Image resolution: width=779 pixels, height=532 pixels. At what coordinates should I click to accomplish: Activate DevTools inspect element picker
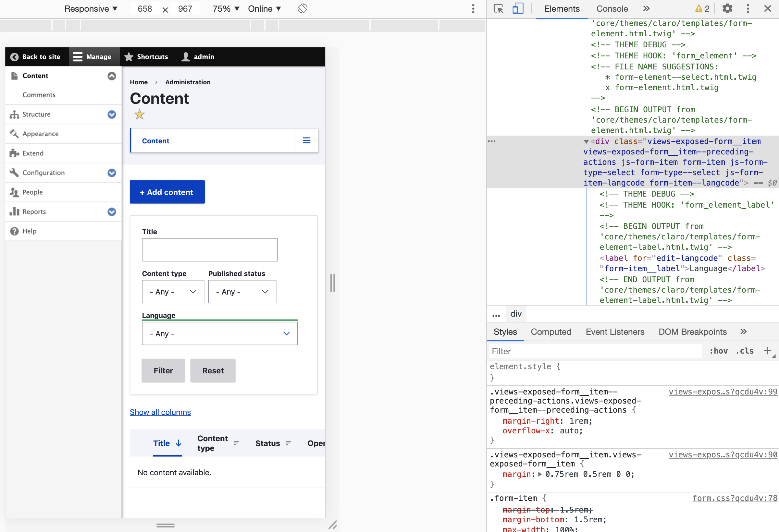[x=499, y=9]
